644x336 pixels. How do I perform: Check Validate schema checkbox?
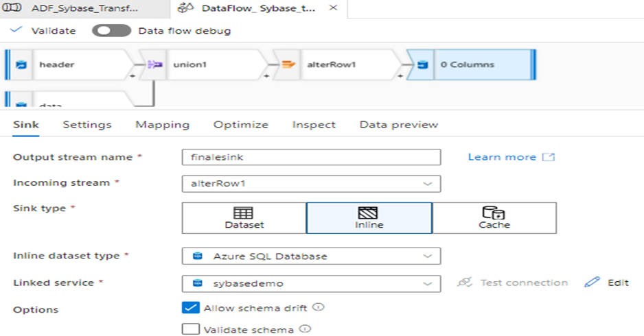coord(191,329)
